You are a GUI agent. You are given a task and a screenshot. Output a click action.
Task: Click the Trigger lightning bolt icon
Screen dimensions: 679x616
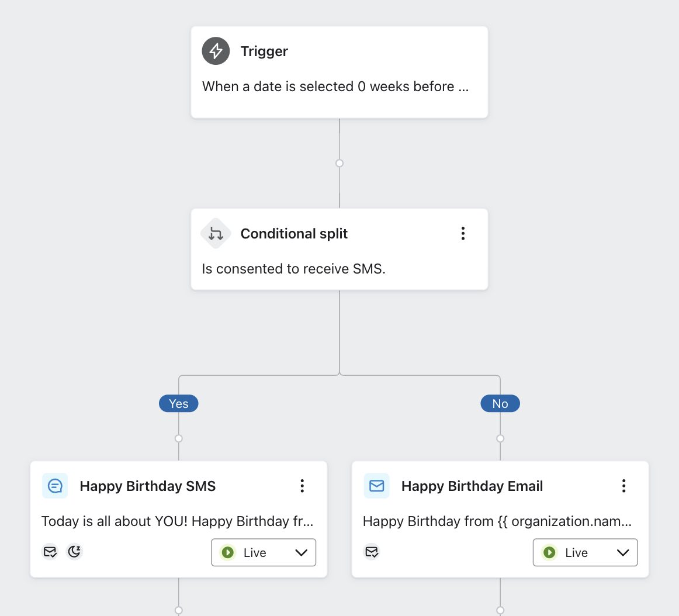pyautogui.click(x=216, y=51)
